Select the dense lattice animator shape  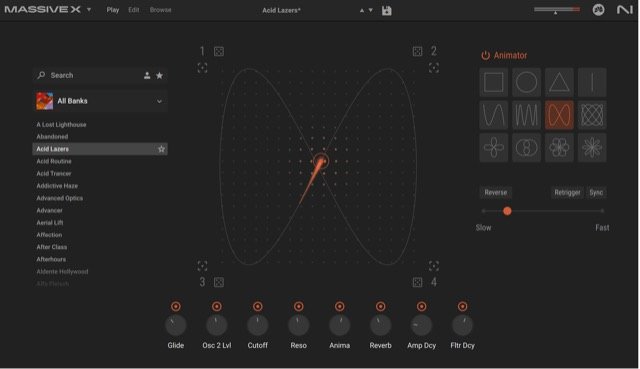point(592,115)
